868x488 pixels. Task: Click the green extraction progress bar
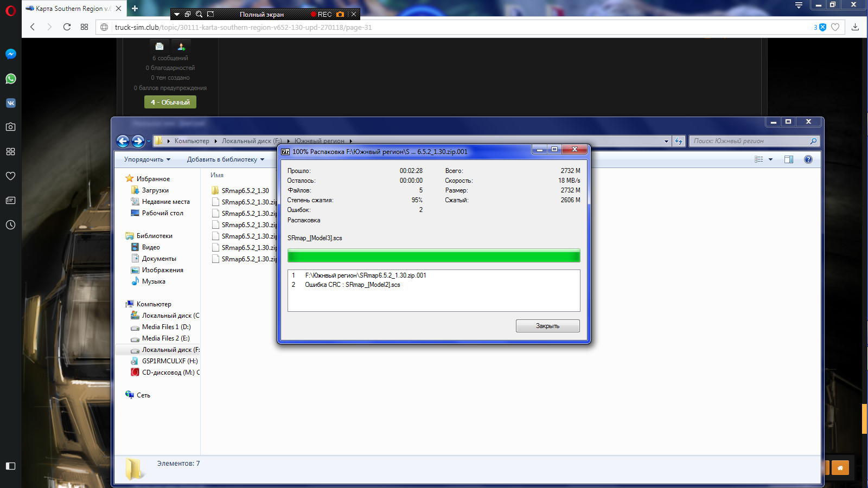click(x=433, y=256)
